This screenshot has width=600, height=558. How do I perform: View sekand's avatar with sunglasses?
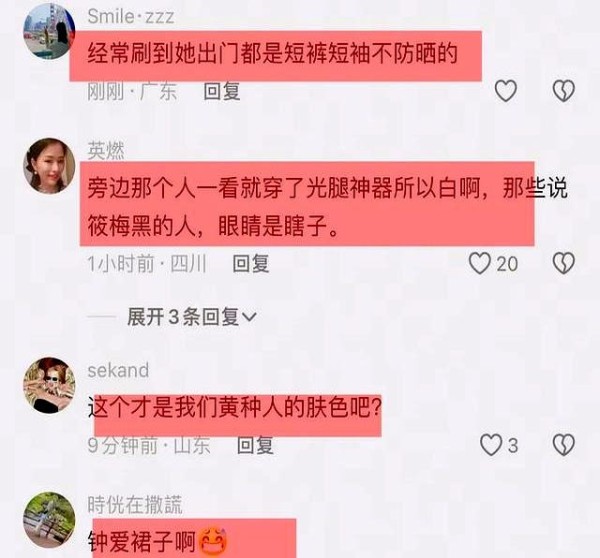pos(49,385)
